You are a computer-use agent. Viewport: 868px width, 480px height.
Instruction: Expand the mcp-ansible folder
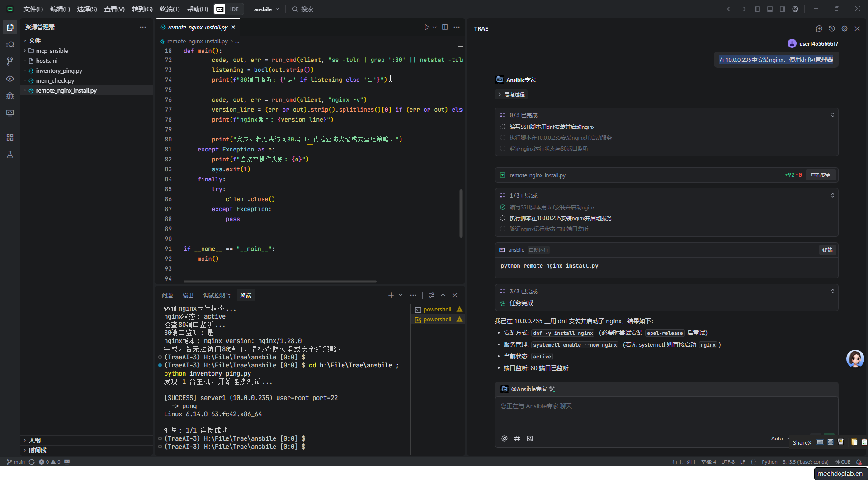pos(52,51)
